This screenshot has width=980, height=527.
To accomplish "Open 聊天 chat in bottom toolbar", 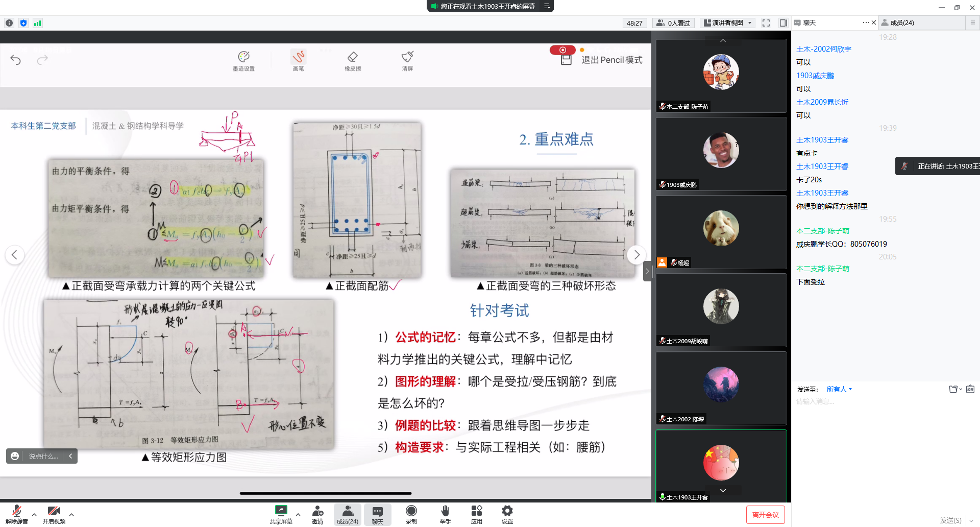I will (377, 514).
